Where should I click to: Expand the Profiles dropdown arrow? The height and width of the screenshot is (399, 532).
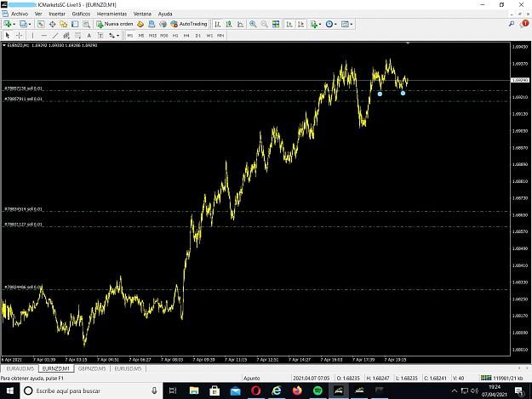coord(30,24)
